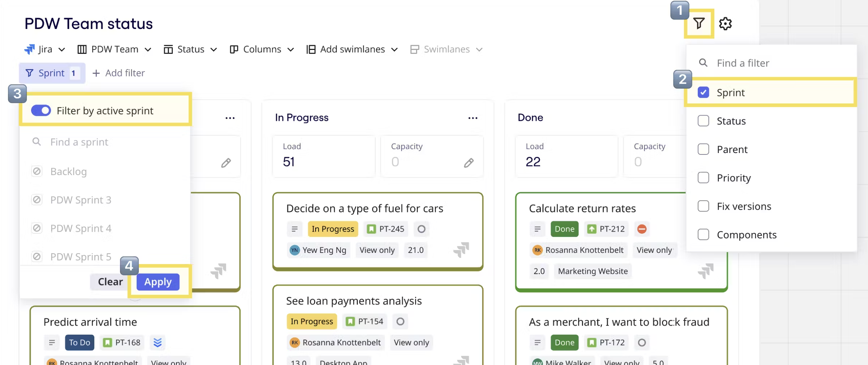Open the settings gear icon
Viewport: 868px width, 365px height.
pos(725,24)
